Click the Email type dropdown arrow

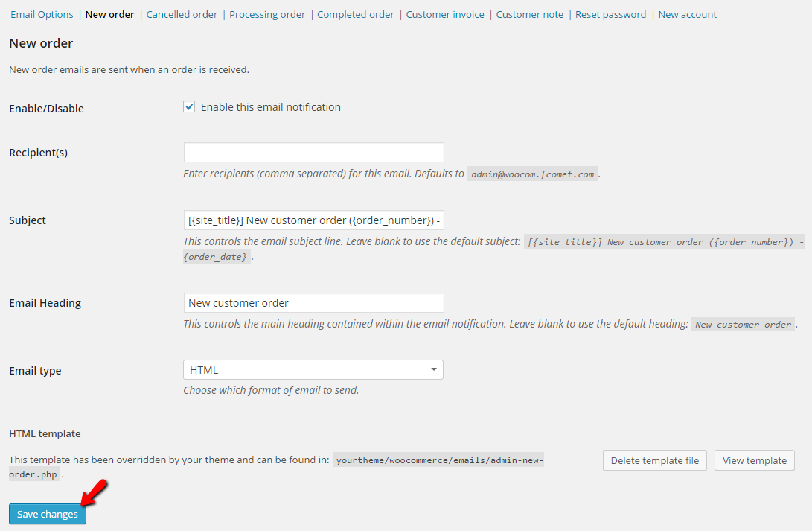432,369
